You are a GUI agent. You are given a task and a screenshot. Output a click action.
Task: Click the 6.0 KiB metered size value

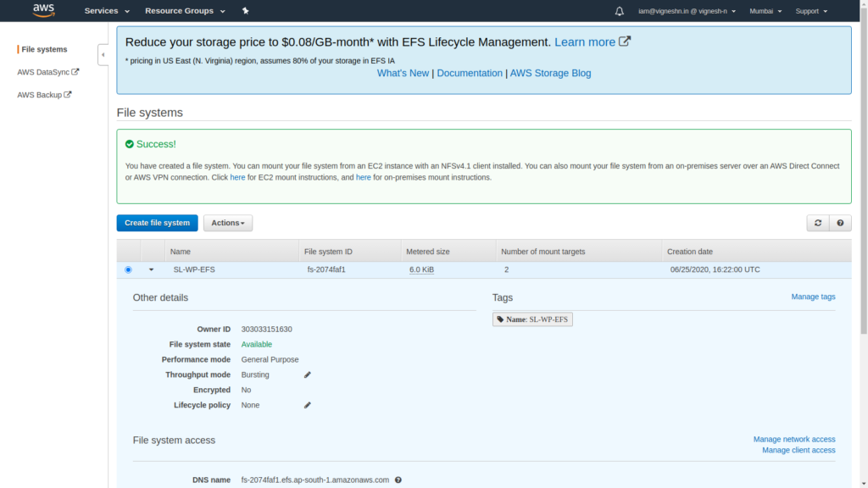[421, 270]
